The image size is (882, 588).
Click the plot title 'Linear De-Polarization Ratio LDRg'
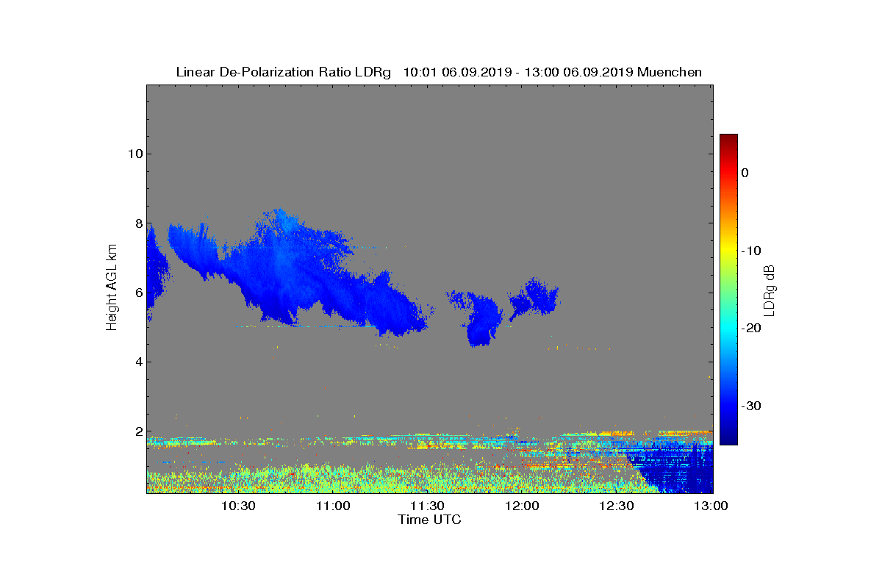(x=284, y=72)
